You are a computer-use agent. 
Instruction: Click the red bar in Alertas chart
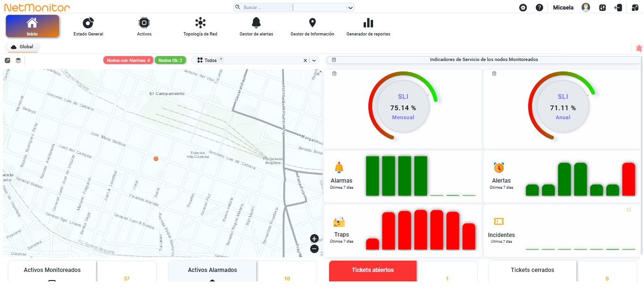pyautogui.click(x=628, y=179)
